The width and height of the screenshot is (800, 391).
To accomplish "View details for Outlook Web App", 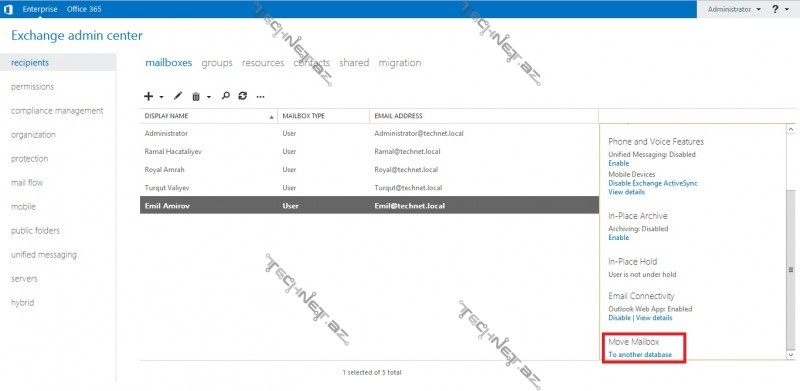I will click(654, 317).
